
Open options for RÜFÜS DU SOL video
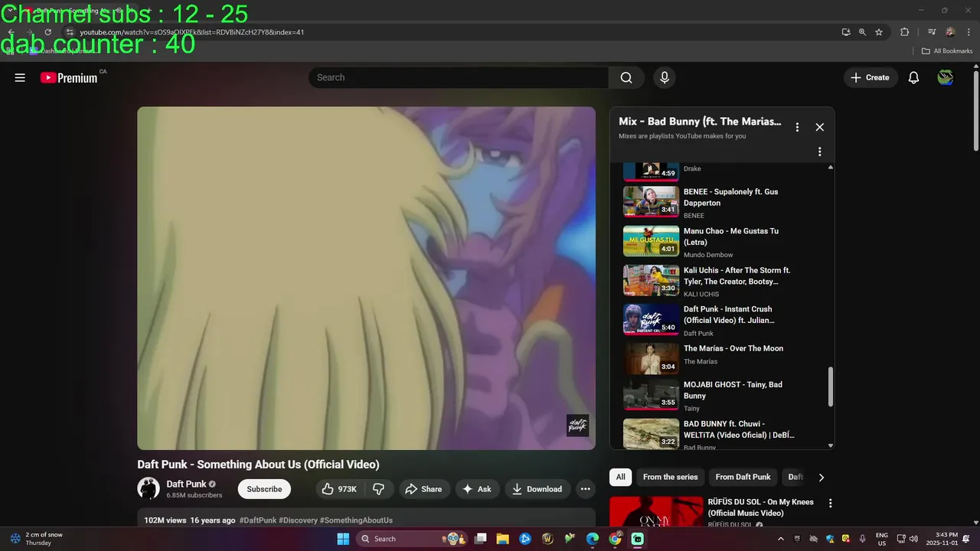[830, 504]
